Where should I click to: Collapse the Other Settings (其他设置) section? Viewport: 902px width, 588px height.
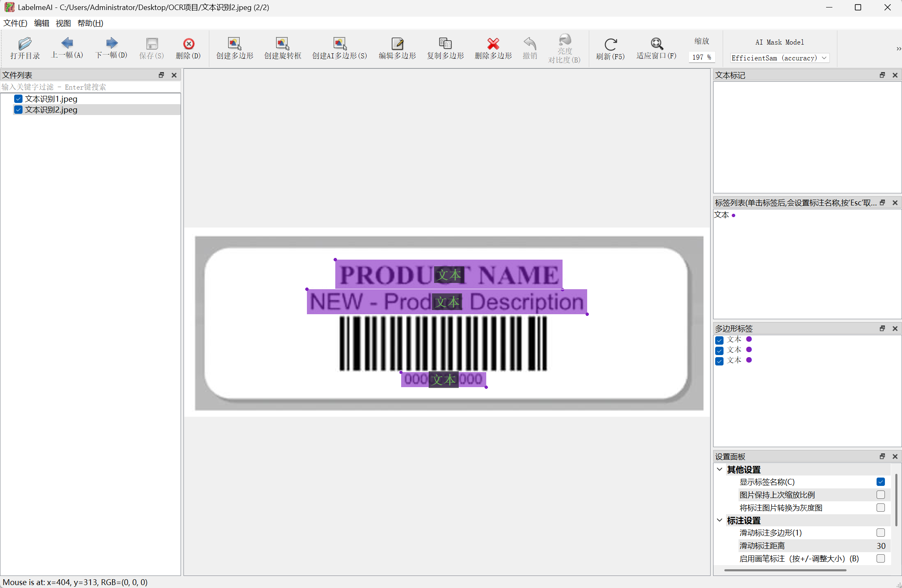pyautogui.click(x=720, y=469)
